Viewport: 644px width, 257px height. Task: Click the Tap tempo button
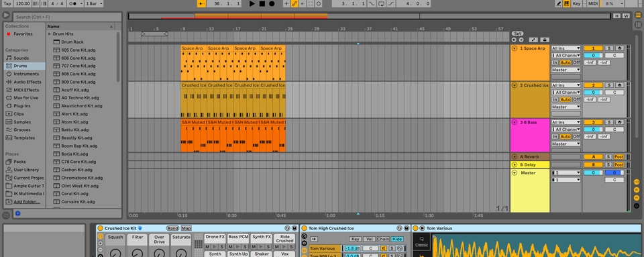click(7, 4)
